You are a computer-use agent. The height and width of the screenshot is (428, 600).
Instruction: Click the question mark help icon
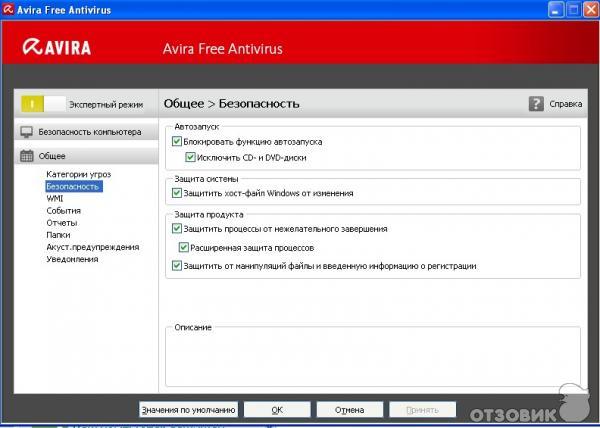coord(536,103)
